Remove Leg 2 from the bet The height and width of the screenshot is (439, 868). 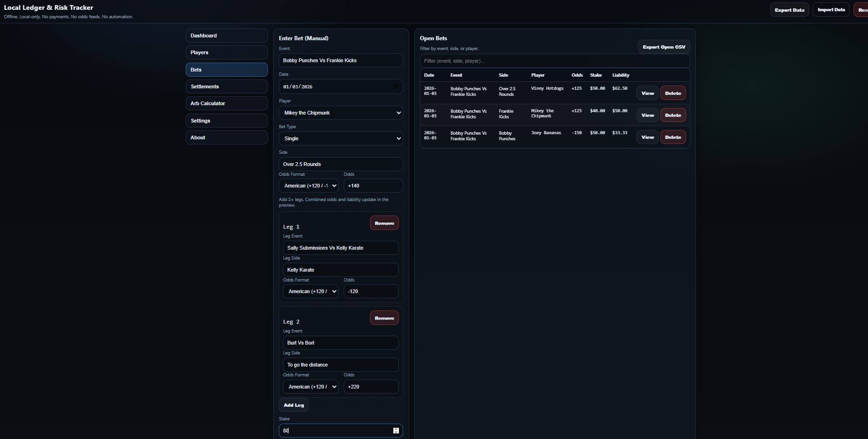click(384, 318)
